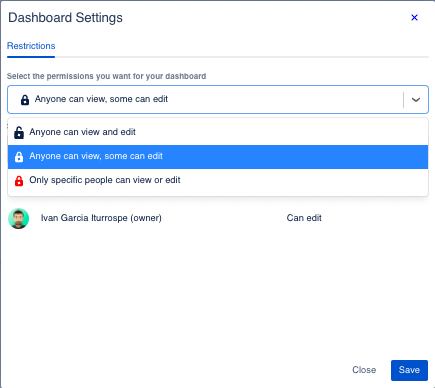Collapse the permissions dropdown chevron
435x388 pixels.
tap(416, 100)
